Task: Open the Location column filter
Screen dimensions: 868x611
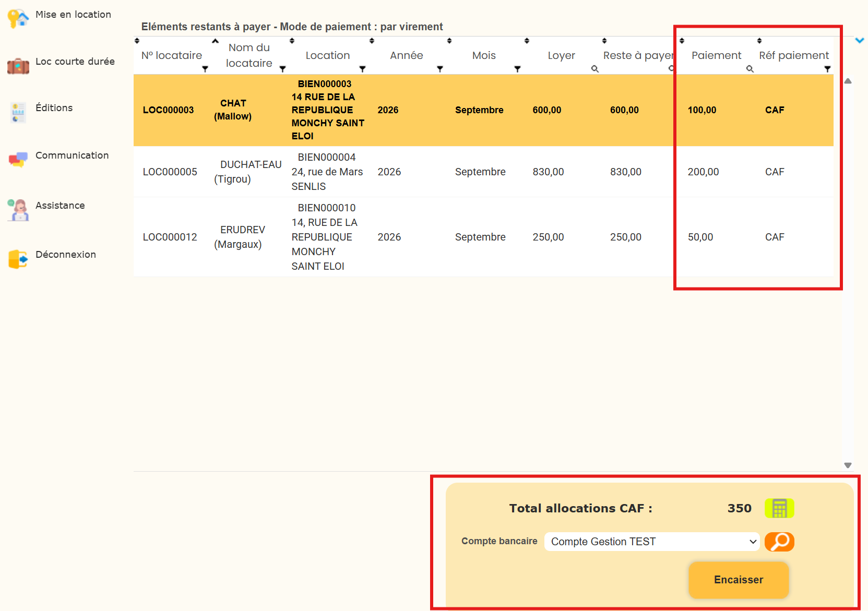Action: [x=362, y=69]
